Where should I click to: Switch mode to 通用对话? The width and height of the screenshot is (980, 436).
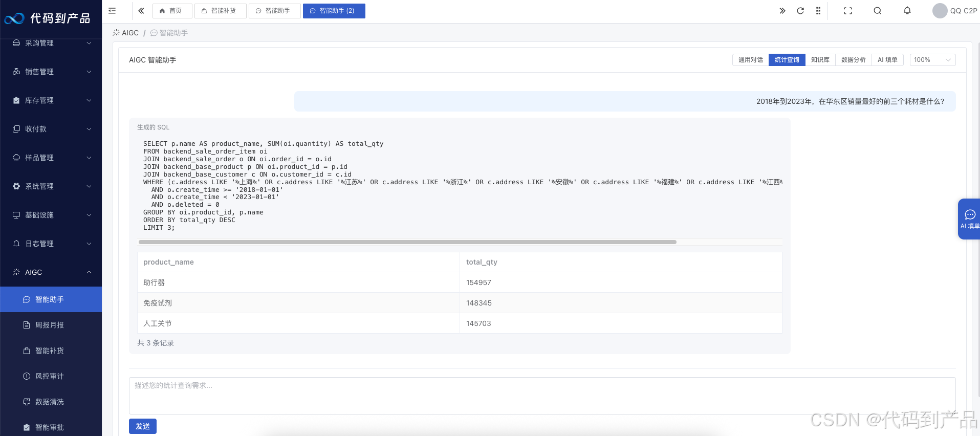tap(750, 60)
